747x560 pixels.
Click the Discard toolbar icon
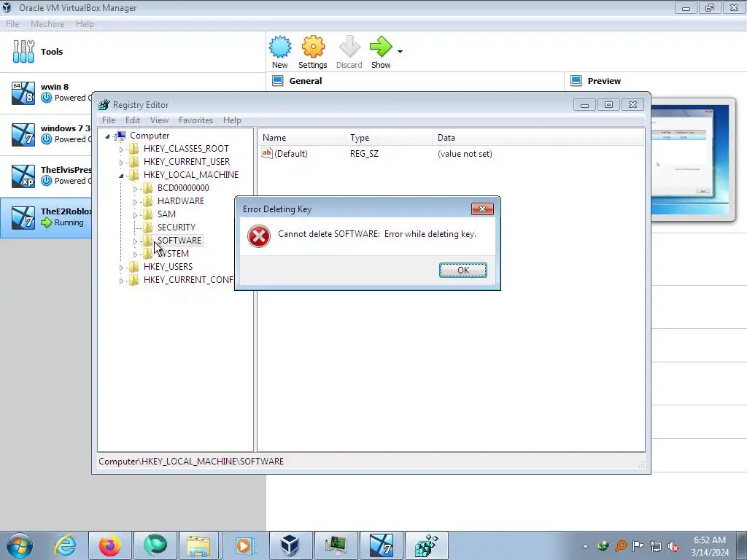point(349,47)
